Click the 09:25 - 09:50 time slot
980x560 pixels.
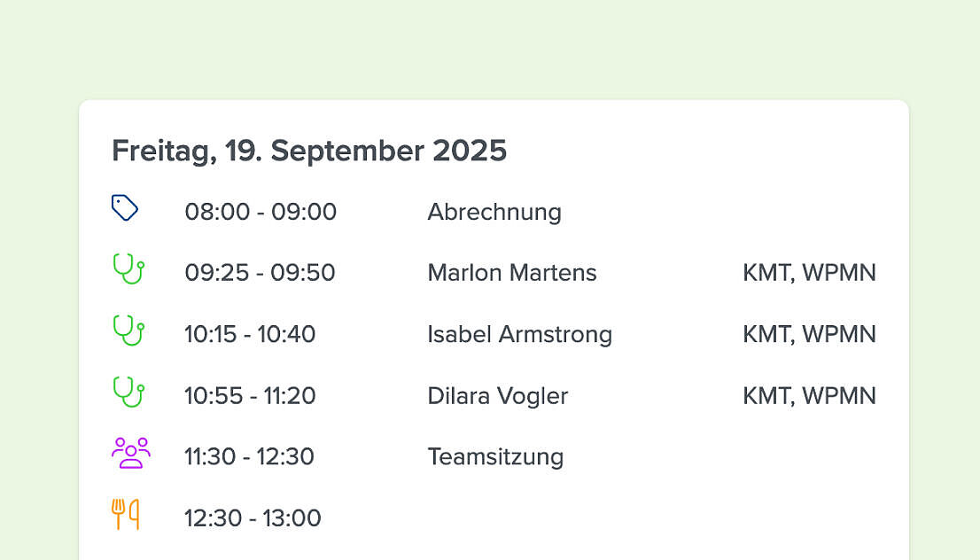tap(260, 273)
